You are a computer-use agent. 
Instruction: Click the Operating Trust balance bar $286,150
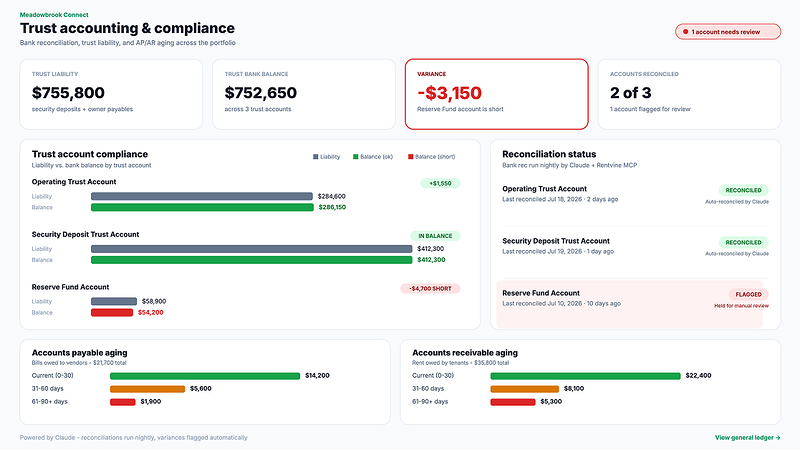tap(202, 207)
